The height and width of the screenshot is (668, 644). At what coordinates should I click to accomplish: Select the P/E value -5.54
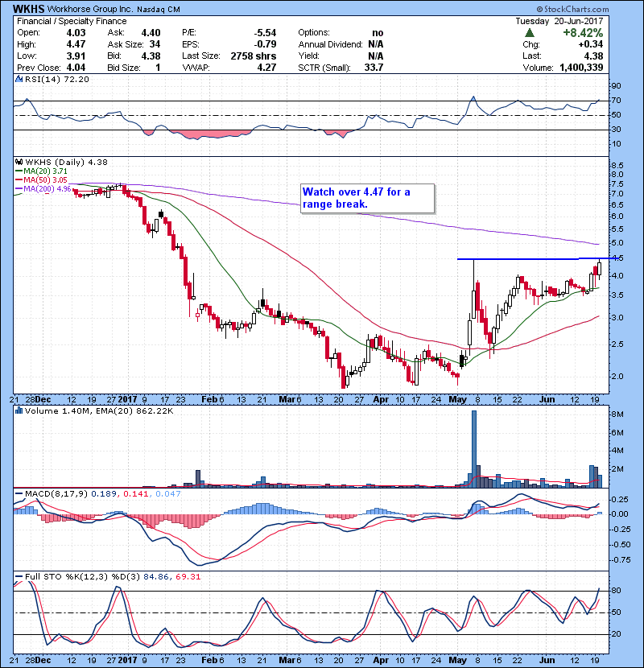[265, 33]
